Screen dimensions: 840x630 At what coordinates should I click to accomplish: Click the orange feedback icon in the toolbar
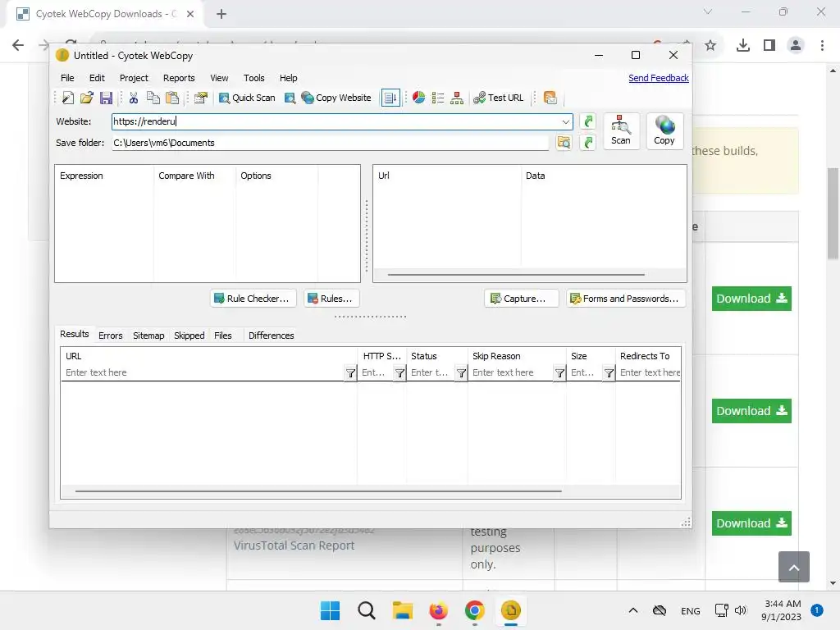[x=550, y=98]
